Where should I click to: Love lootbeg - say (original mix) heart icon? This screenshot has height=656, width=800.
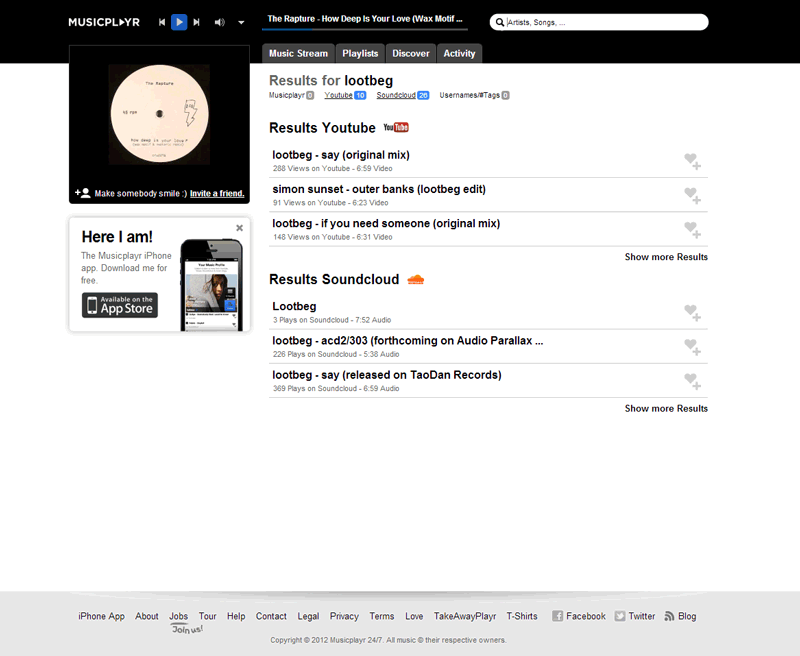click(x=692, y=161)
